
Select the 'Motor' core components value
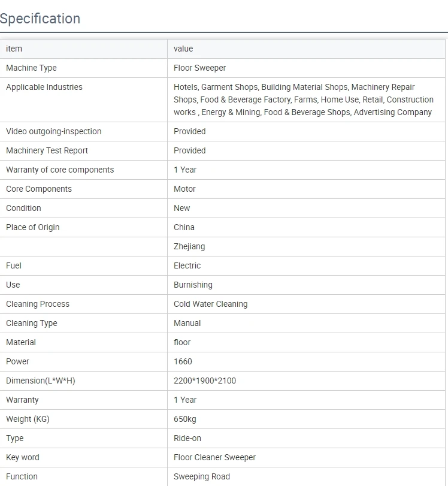pos(184,189)
